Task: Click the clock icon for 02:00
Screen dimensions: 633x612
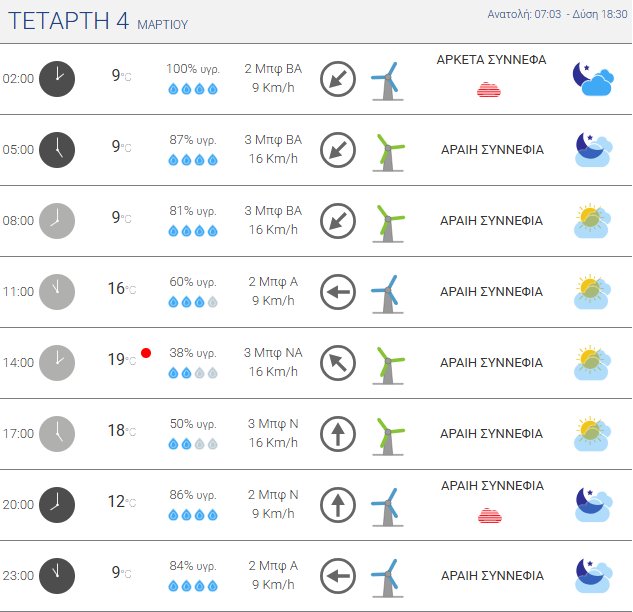Action: tap(57, 78)
